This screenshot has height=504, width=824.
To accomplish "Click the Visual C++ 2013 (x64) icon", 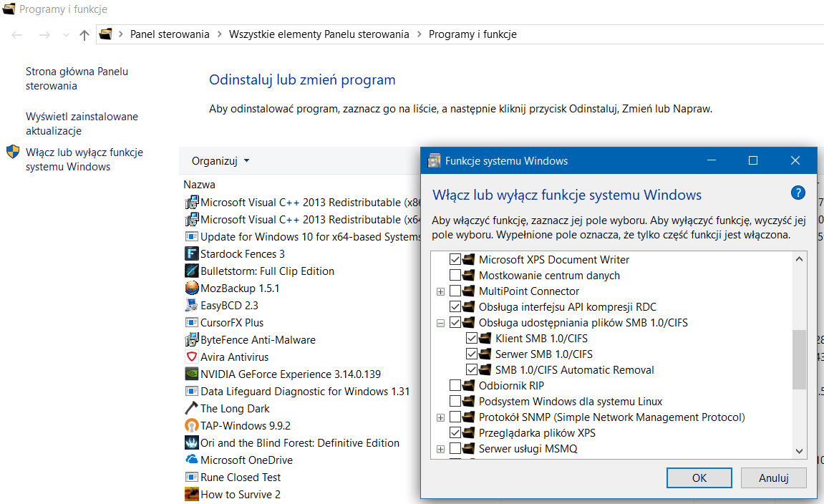I will click(x=192, y=220).
